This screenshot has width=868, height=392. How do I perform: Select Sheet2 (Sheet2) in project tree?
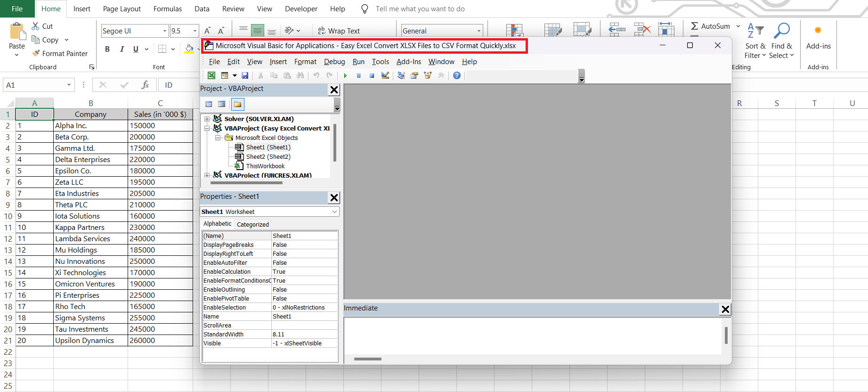(x=268, y=156)
